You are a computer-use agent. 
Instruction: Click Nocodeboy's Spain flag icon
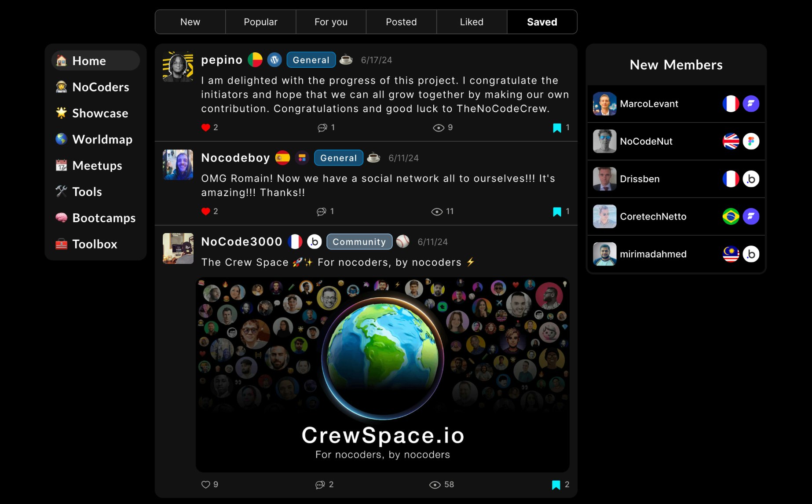point(282,158)
